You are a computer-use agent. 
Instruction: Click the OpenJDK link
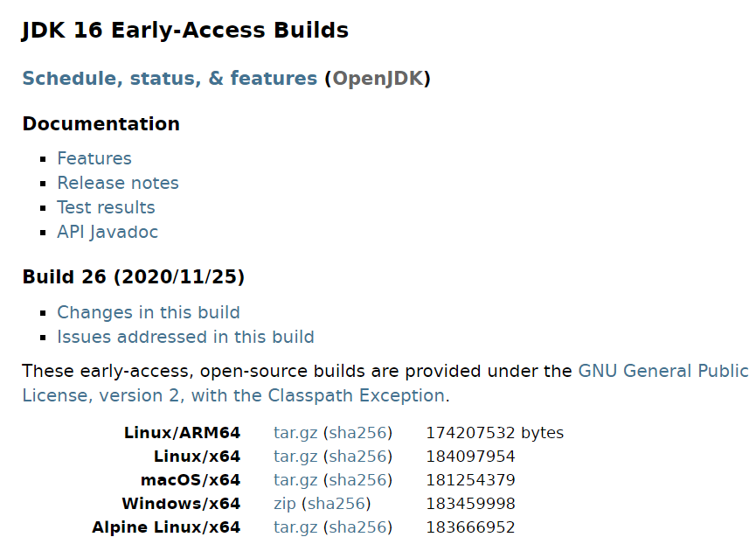pos(378,79)
